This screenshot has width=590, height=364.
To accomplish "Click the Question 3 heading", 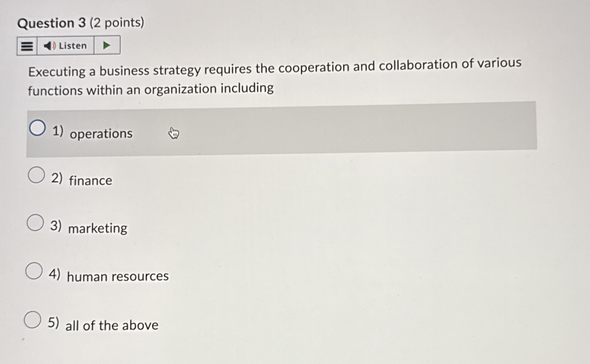I will coord(80,23).
